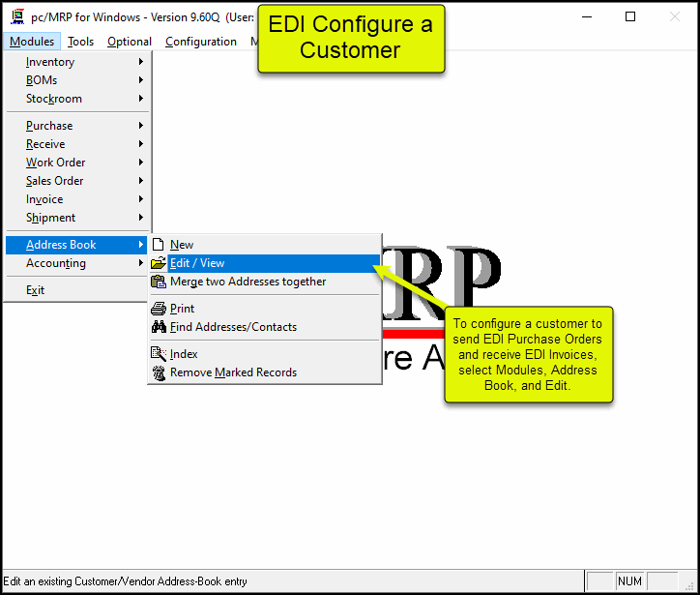
Task: Expand the Inventory submenu arrow
Action: [x=140, y=62]
